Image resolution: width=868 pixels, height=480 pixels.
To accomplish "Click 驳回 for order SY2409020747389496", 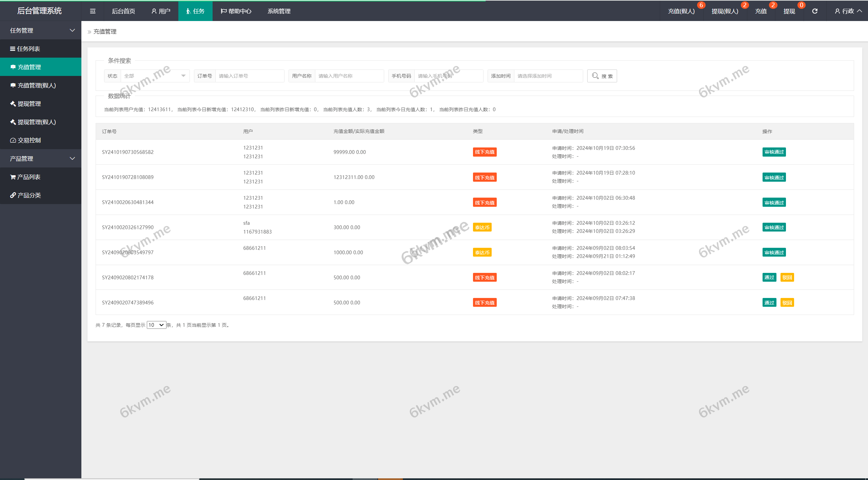I will pos(787,302).
